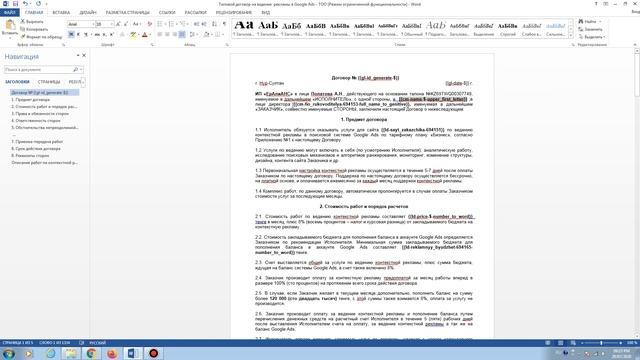Close the Навигация pane
Image resolution: width=640 pixels, height=360 pixels.
84,55
